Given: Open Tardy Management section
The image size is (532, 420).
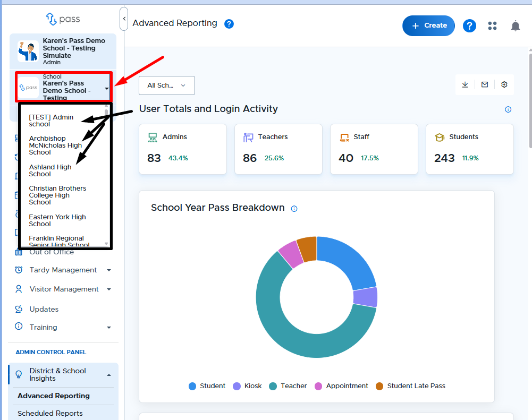Looking at the screenshot, I should (63, 270).
